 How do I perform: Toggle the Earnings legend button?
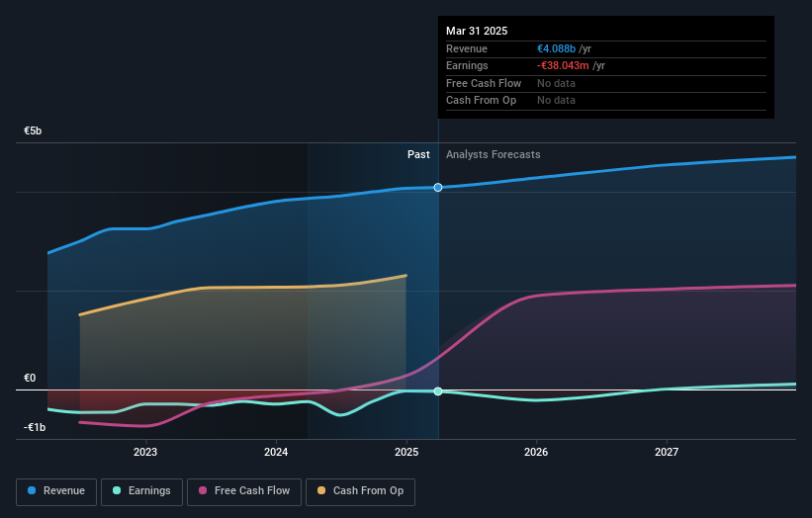pos(141,491)
